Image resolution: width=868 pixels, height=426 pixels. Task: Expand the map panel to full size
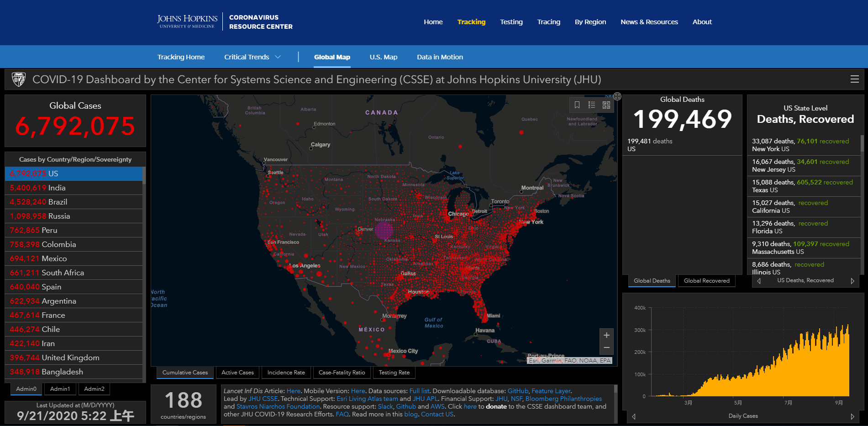point(617,96)
